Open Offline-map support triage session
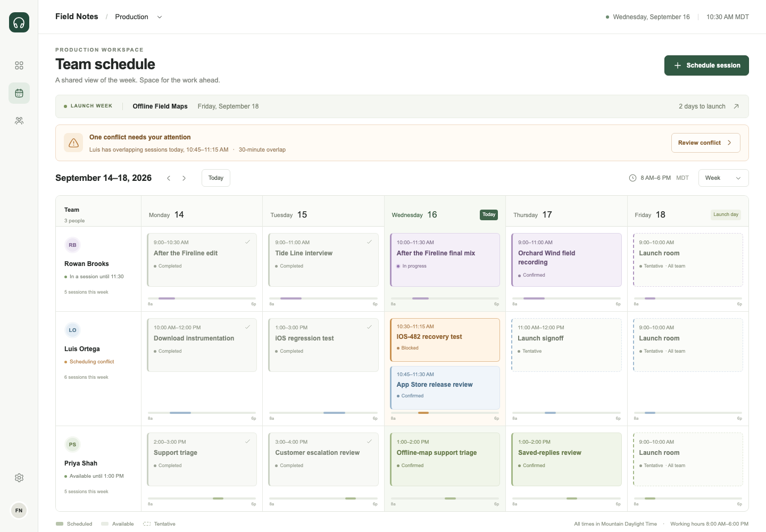Viewport: 766px width, 532px height. point(445,460)
